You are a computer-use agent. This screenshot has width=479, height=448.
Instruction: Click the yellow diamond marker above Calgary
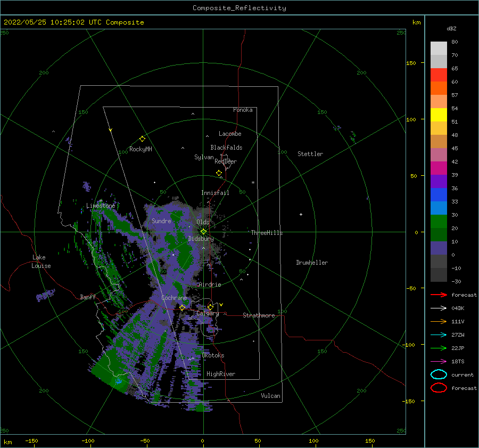[x=210, y=307]
